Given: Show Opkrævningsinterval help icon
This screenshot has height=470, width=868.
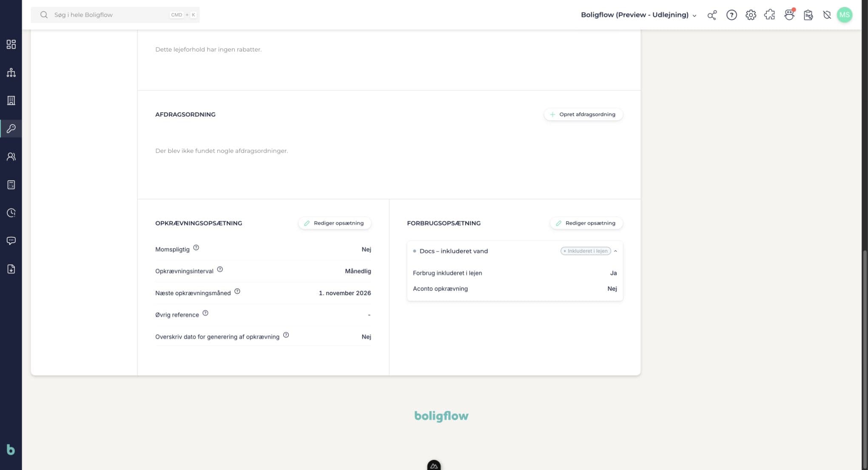Looking at the screenshot, I should (x=220, y=269).
